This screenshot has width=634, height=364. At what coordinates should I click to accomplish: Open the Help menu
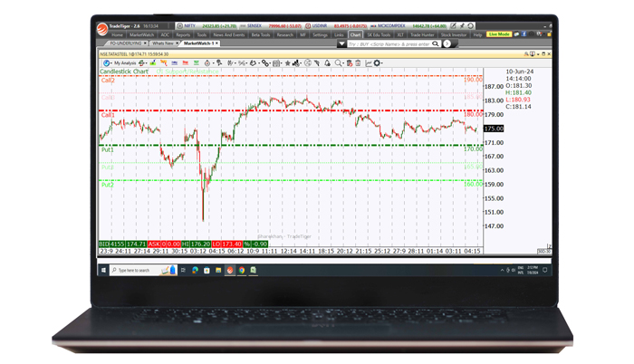click(477, 34)
